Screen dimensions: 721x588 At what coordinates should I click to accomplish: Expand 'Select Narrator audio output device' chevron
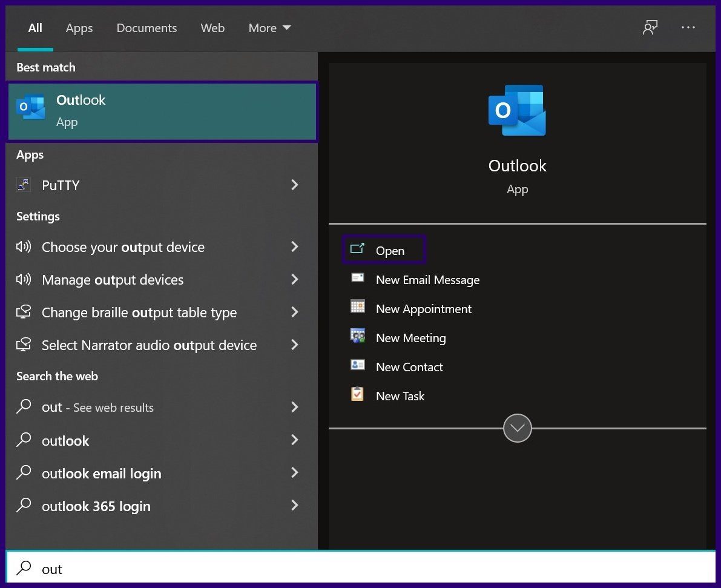click(295, 345)
